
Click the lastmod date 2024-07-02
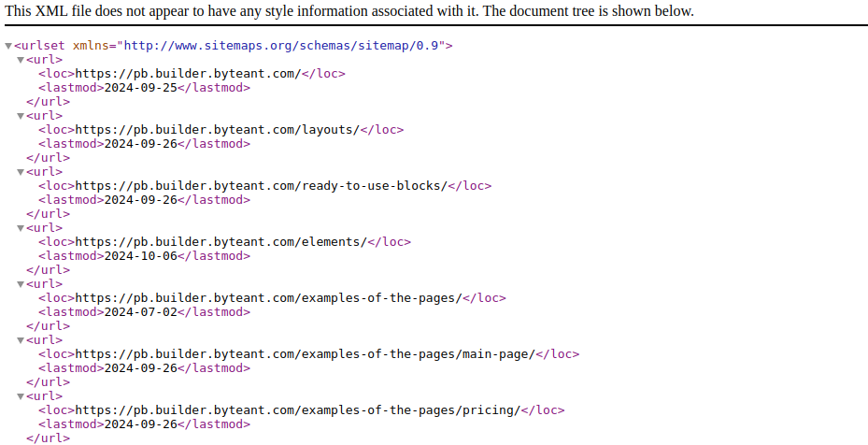140,312
